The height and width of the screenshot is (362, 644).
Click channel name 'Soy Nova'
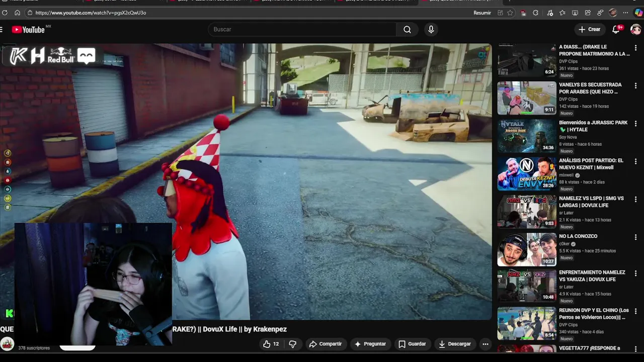(568, 137)
